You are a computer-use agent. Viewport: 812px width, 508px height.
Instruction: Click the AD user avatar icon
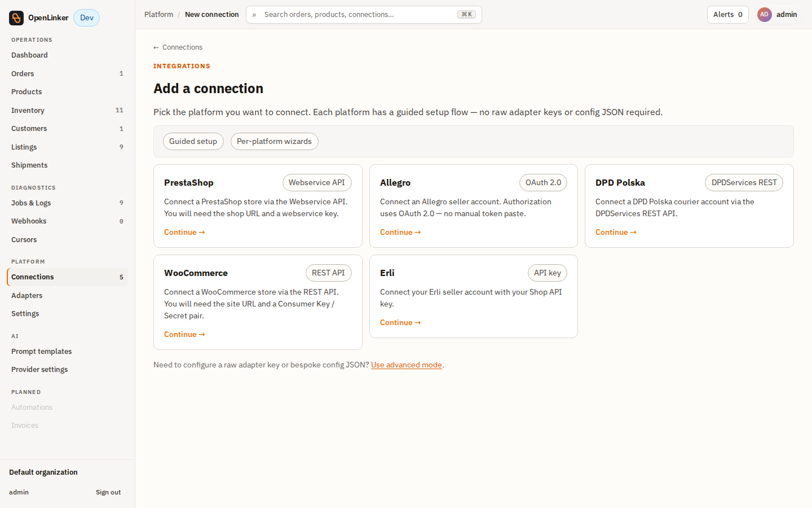point(764,15)
